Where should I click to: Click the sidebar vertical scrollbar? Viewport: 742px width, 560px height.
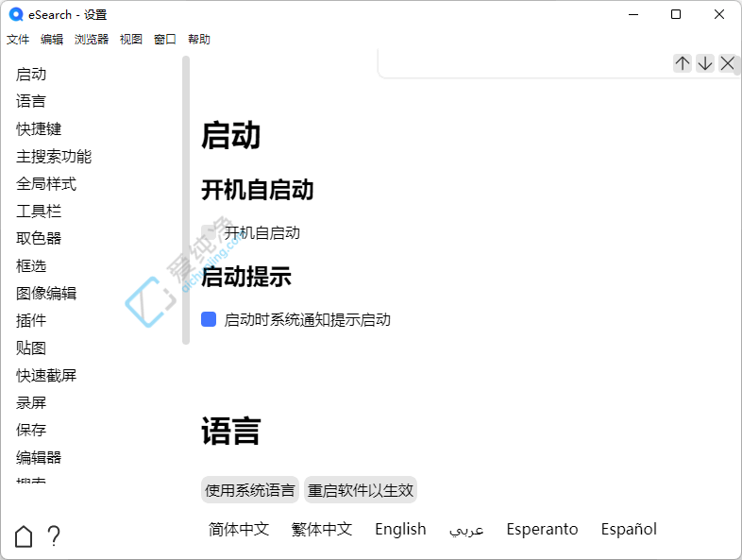click(x=186, y=200)
